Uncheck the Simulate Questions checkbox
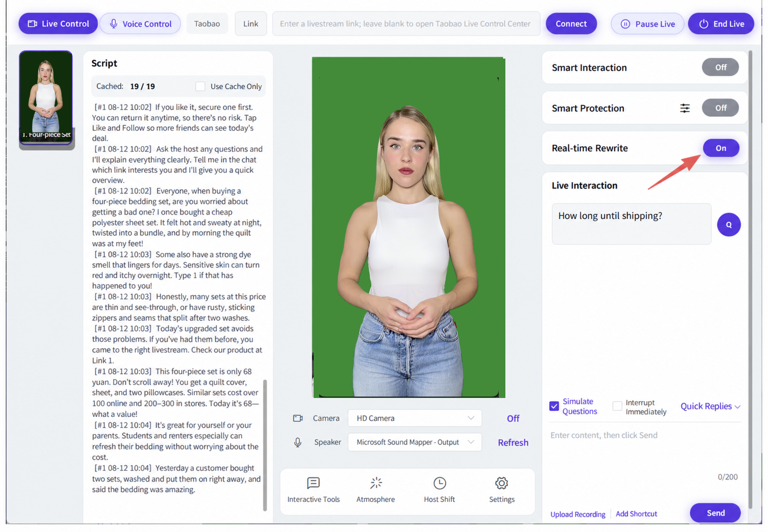The width and height of the screenshot is (768, 532). (554, 406)
